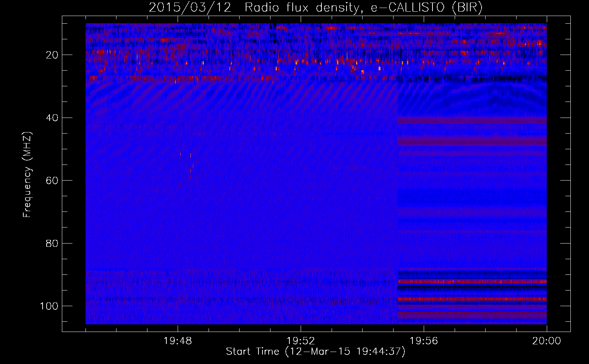This screenshot has height=364, width=589.
Task: Click the 80 MHz frequency tick label
Action: (x=52, y=243)
